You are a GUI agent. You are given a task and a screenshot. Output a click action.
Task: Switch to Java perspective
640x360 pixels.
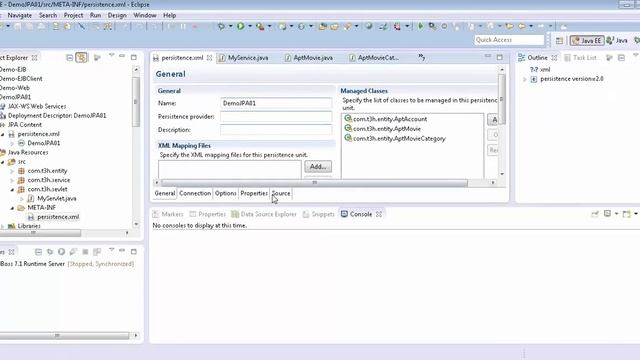(617, 40)
